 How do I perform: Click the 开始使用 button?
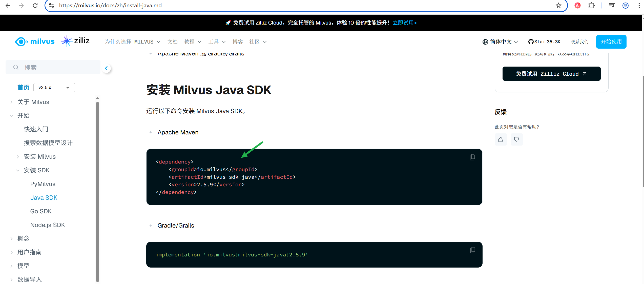[611, 42]
